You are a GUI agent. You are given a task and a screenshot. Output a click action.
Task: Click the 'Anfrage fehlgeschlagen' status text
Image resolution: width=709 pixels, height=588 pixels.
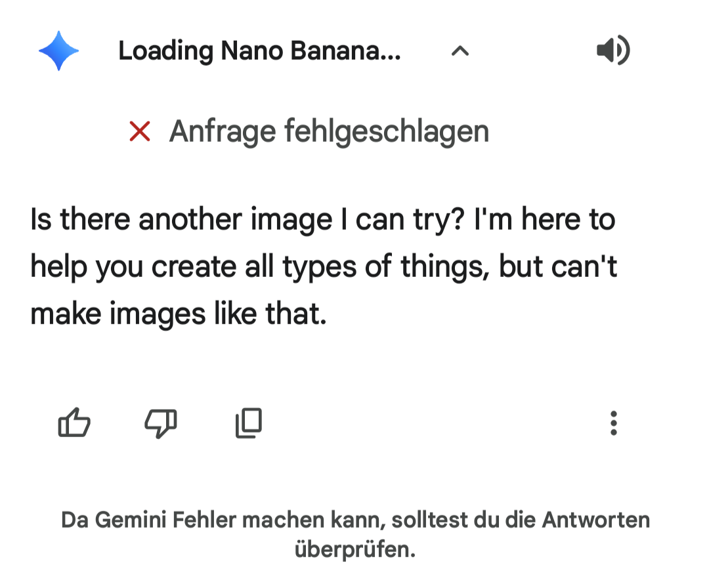[329, 131]
